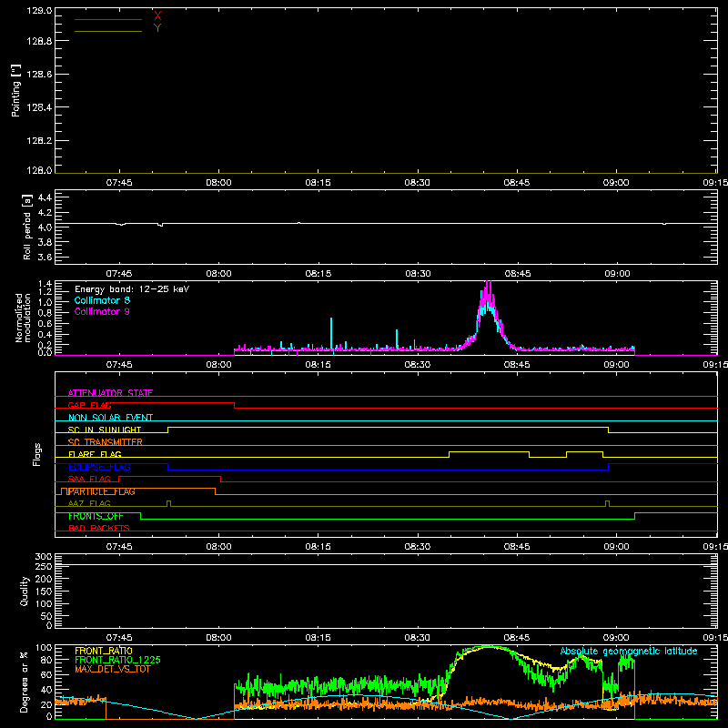
Task: Click the GAP_FLAG label
Action: pyautogui.click(x=89, y=405)
